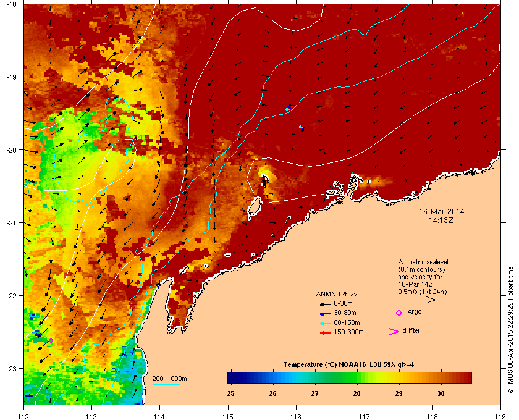Image resolution: width=519 pixels, height=420 pixels.
Task: Click the blue 30-80m arrow legend icon
Action: [325, 314]
